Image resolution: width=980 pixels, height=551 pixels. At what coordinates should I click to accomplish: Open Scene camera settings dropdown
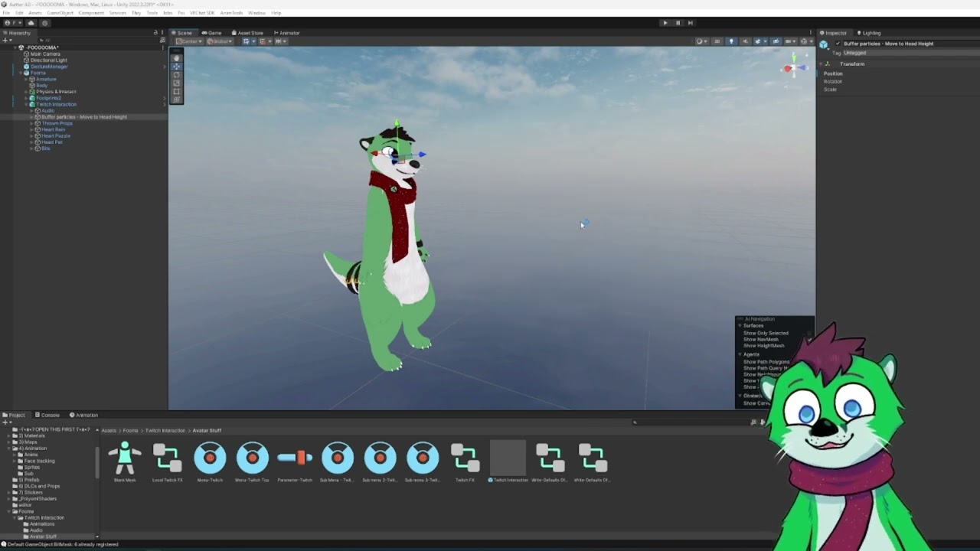pyautogui.click(x=790, y=41)
